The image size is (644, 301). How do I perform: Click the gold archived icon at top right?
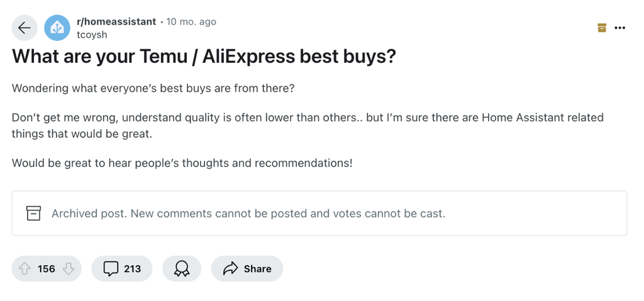tap(602, 28)
